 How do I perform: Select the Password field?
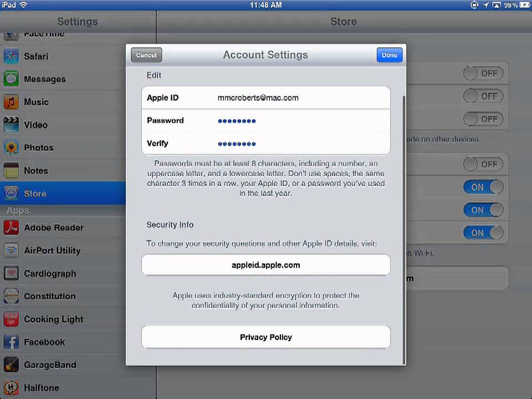click(x=265, y=120)
